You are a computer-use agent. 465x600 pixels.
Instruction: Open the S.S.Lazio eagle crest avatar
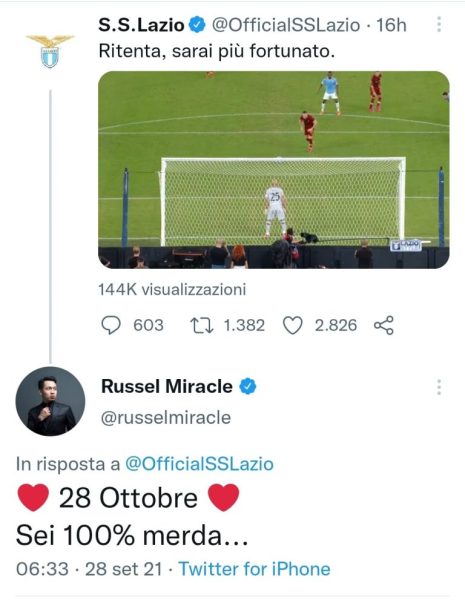(x=50, y=51)
